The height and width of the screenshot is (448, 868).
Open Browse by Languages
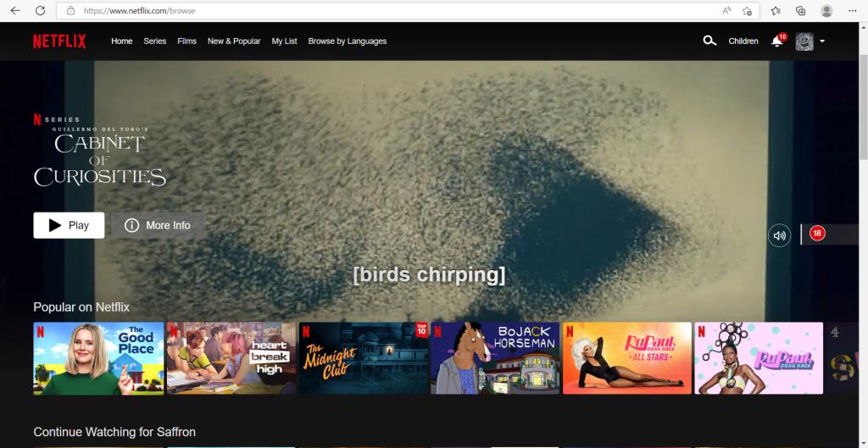(x=347, y=41)
